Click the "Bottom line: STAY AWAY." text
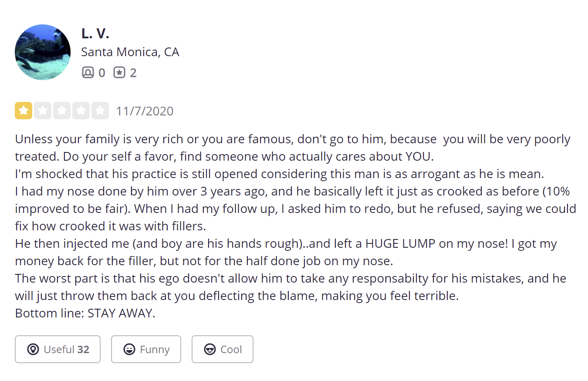 point(85,313)
